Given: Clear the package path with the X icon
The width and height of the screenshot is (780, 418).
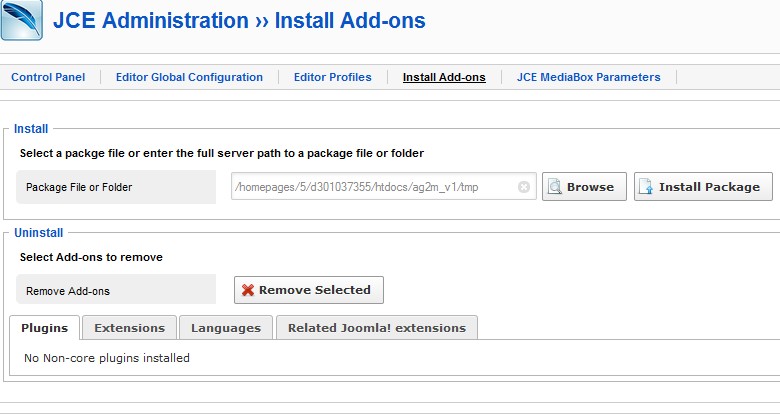Looking at the screenshot, I should point(524,187).
